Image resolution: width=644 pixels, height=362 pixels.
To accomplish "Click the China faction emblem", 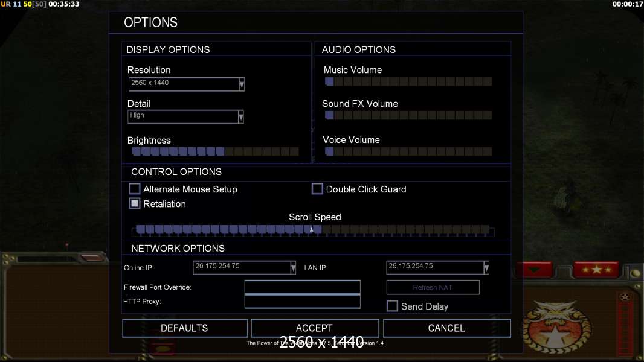I will pos(556,328).
